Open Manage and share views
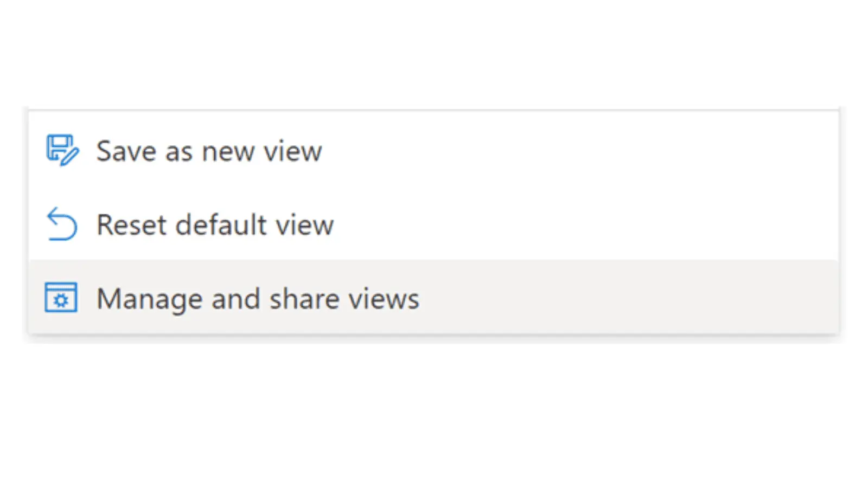Screen dimensions: 868x488 point(433,297)
